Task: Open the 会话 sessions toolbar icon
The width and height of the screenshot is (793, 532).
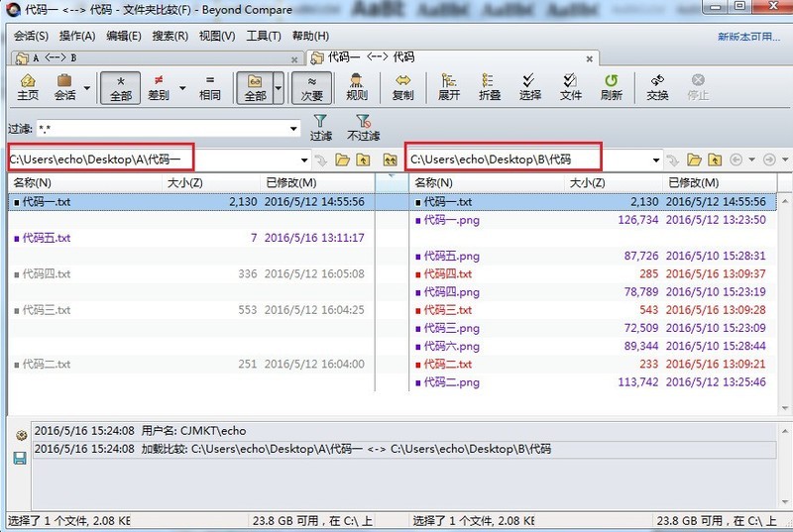Action: pos(65,87)
